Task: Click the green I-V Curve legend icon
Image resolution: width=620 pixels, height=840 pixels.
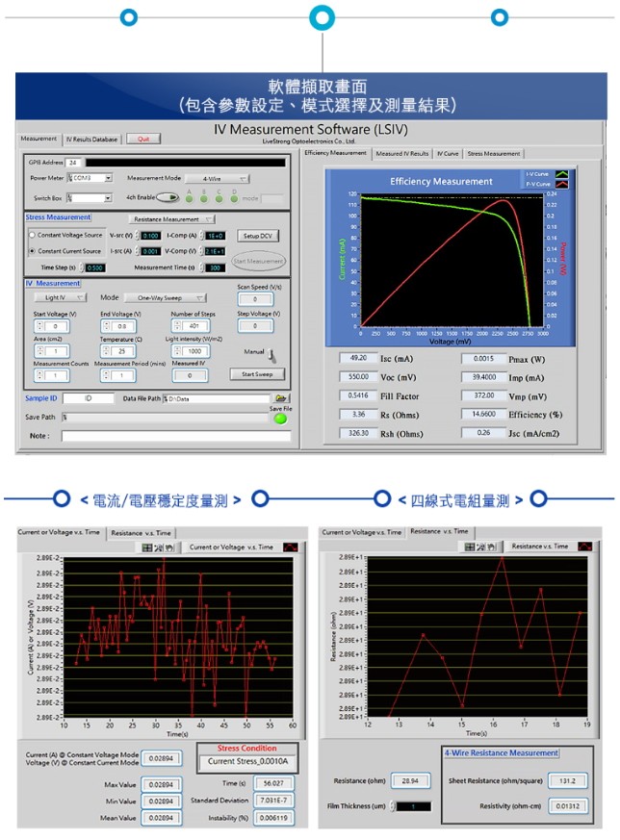Action: pos(561,174)
